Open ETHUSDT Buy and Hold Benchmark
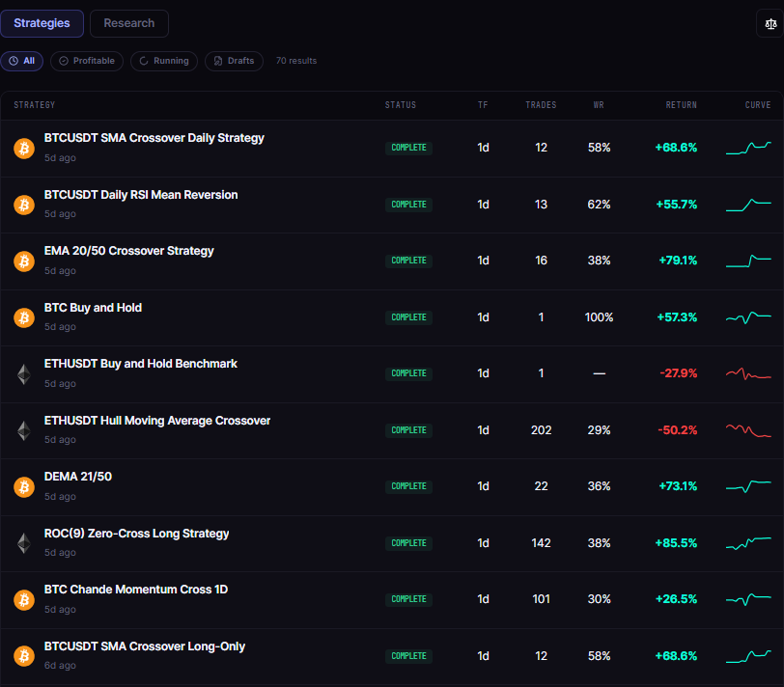784x687 pixels. [x=141, y=364]
